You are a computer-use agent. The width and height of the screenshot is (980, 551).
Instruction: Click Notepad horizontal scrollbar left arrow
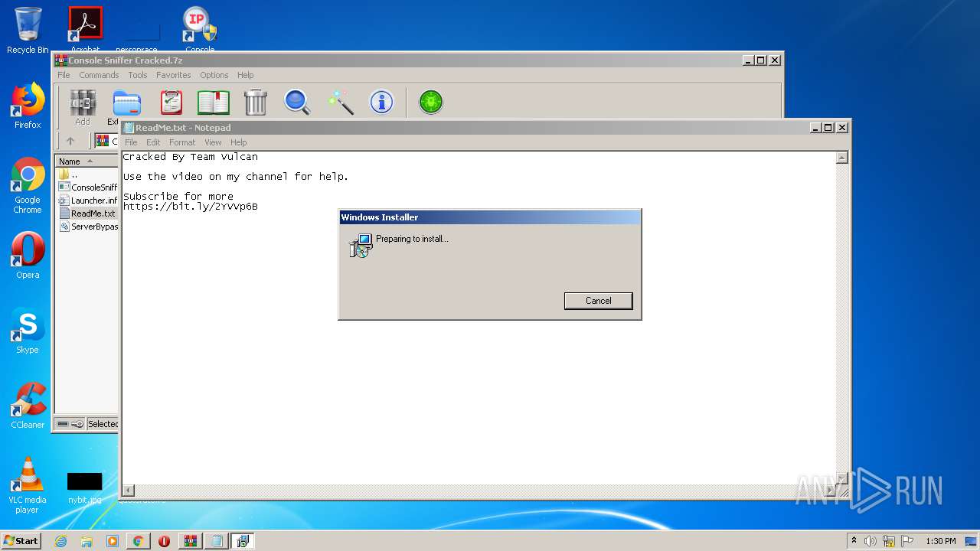pyautogui.click(x=129, y=490)
